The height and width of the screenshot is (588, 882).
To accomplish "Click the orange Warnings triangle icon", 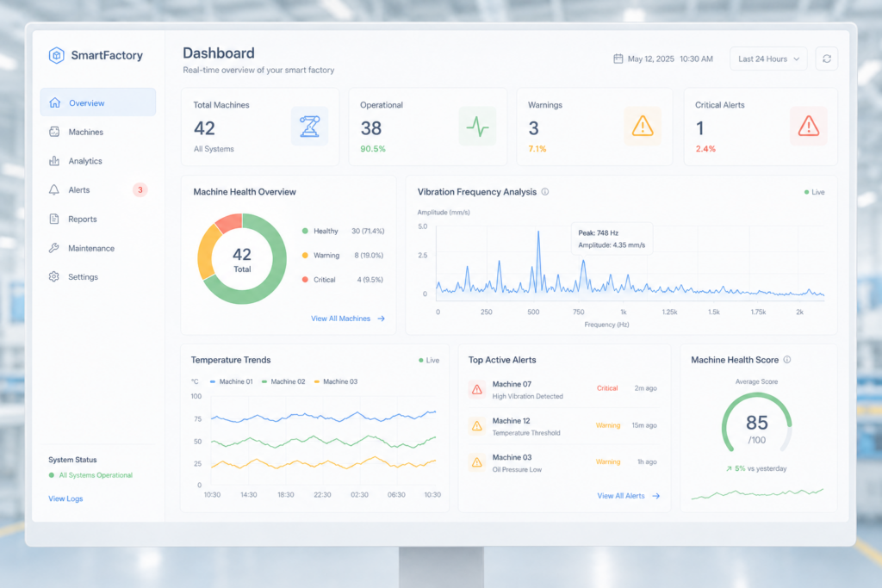I will coord(643,127).
